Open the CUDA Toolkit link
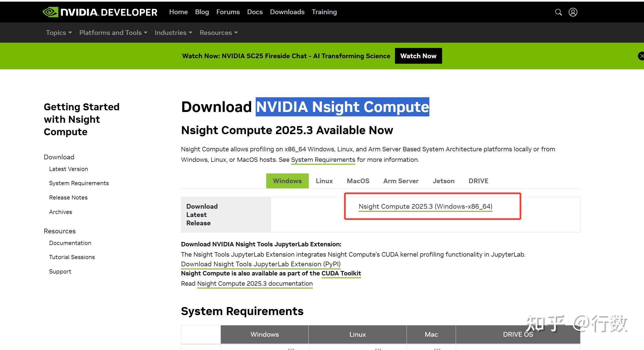 pyautogui.click(x=341, y=273)
